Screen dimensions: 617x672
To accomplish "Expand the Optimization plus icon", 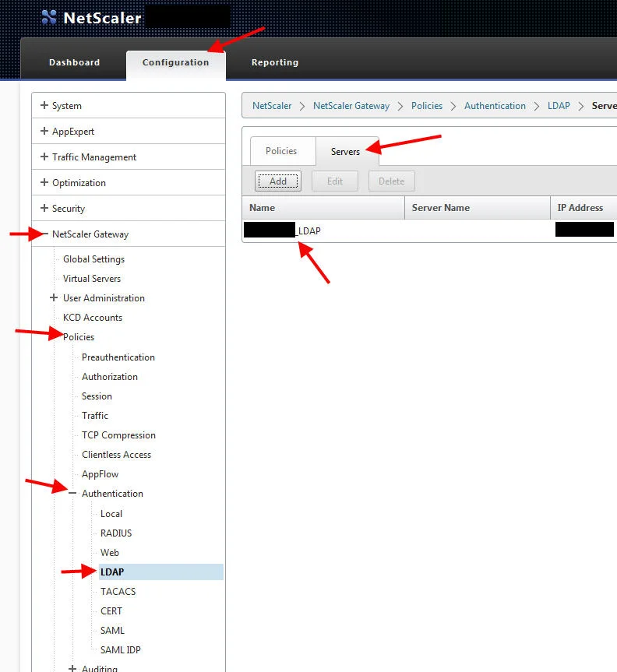I will pos(44,182).
